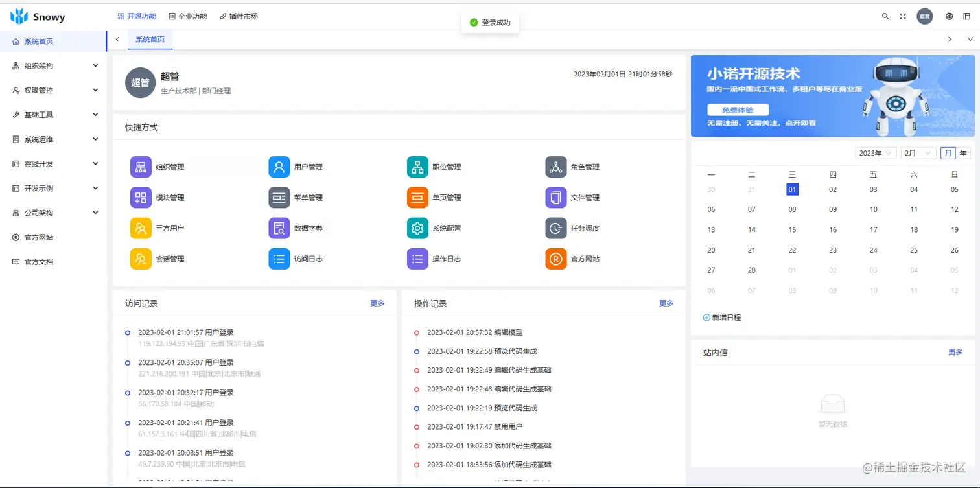Image resolution: width=980 pixels, height=488 pixels.
Task: Expand the 公司架构 sidebar menu
Action: click(x=53, y=213)
